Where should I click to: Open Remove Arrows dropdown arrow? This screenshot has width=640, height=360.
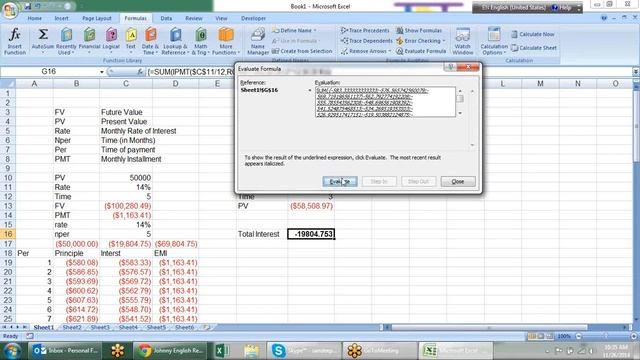click(x=389, y=51)
